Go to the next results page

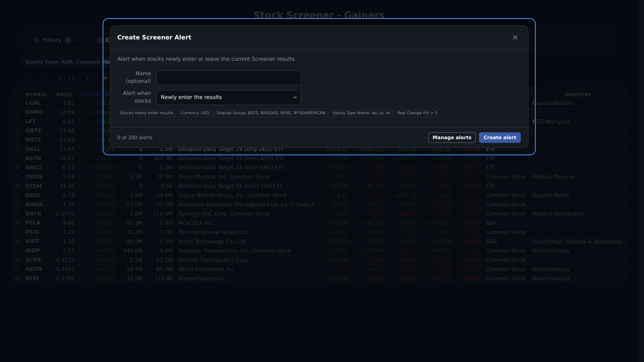tap(88, 78)
